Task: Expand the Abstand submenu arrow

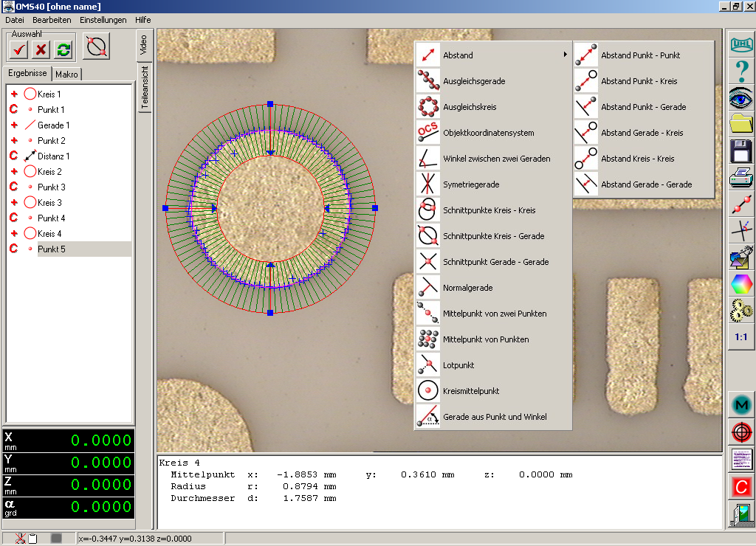Action: (566, 55)
